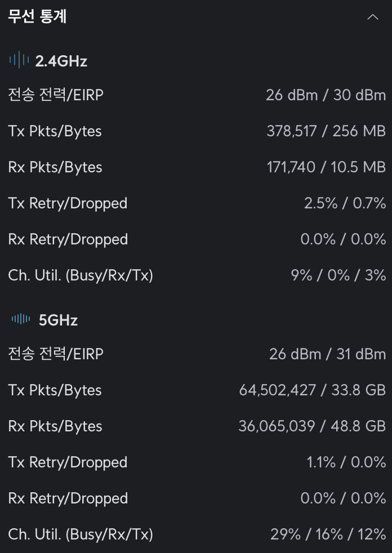This screenshot has width=392, height=553.
Task: Click 전송 전력/EIRP label under 2.4GHz
Action: [56, 95]
